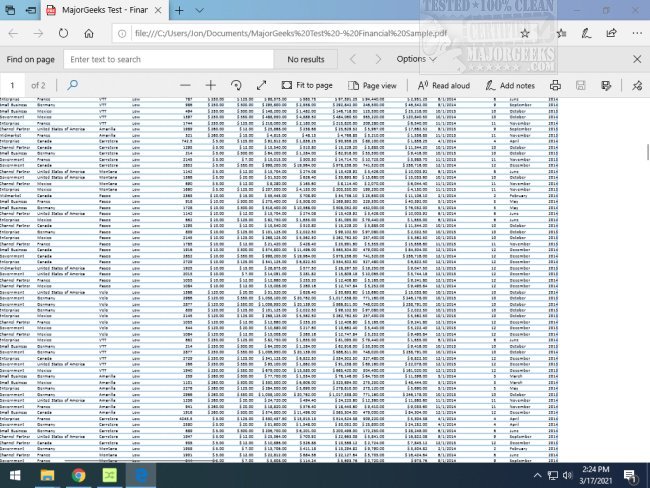Go to the home page
Image resolution: width=650 pixels, height=488 pixels.
click(x=89, y=33)
